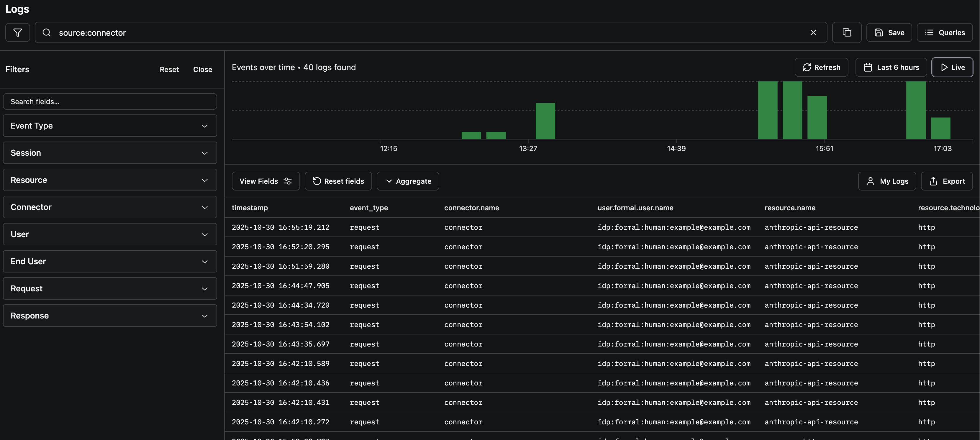Expand the Connector filter section

pos(109,207)
